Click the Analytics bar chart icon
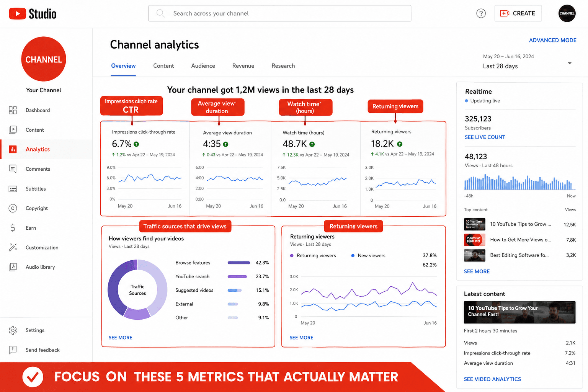The image size is (588, 392). [x=13, y=149]
